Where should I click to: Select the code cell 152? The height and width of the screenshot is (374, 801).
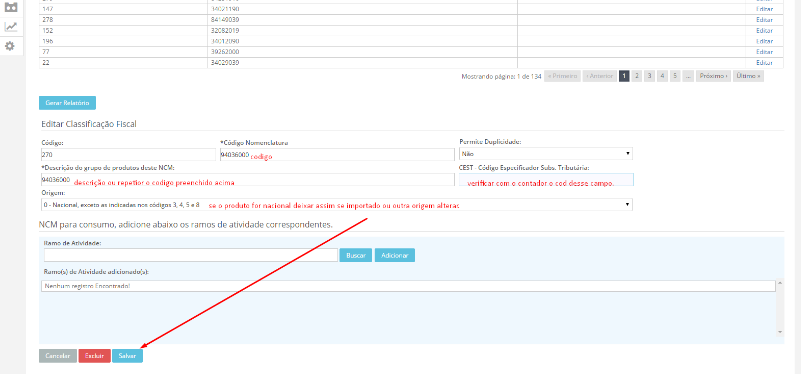tap(124, 30)
